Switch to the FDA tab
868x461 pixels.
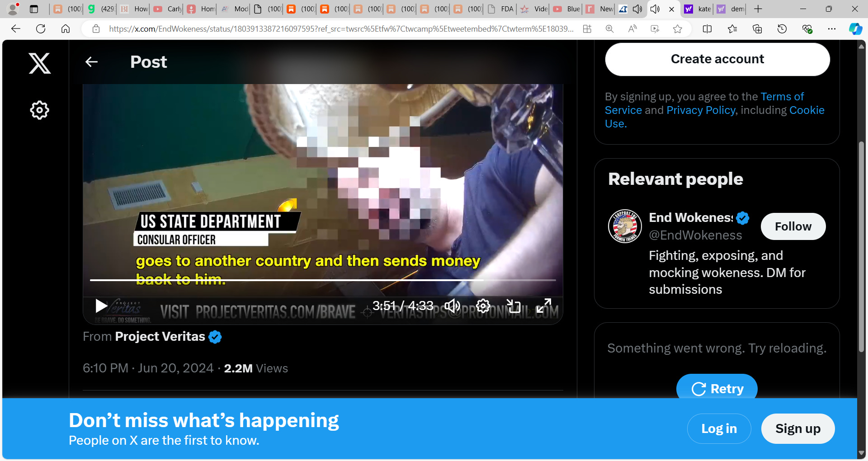coord(501,9)
